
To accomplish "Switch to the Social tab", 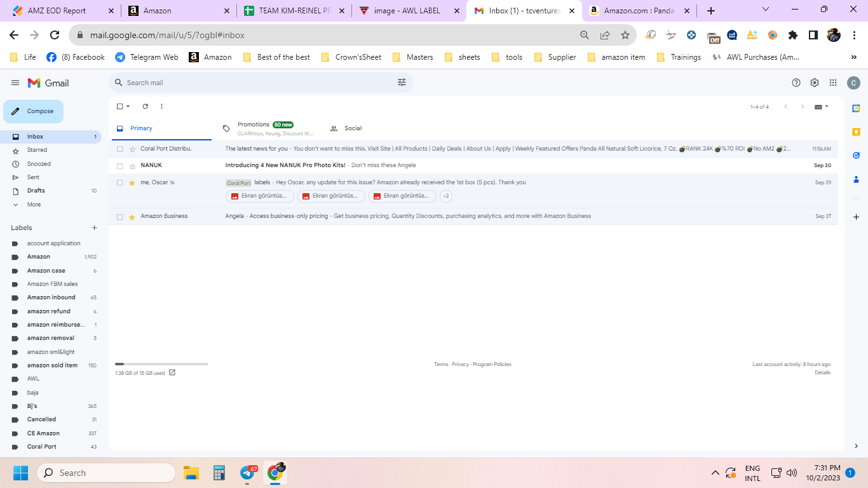I will (x=346, y=128).
